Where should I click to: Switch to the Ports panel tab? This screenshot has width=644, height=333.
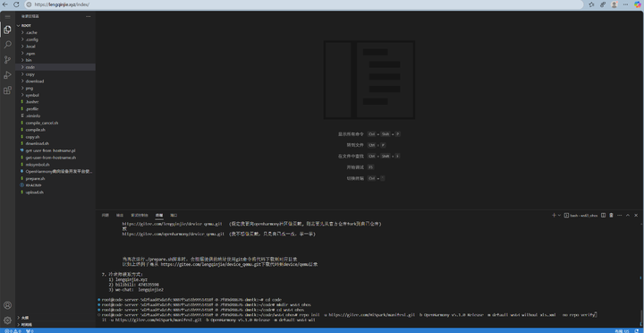click(x=174, y=215)
